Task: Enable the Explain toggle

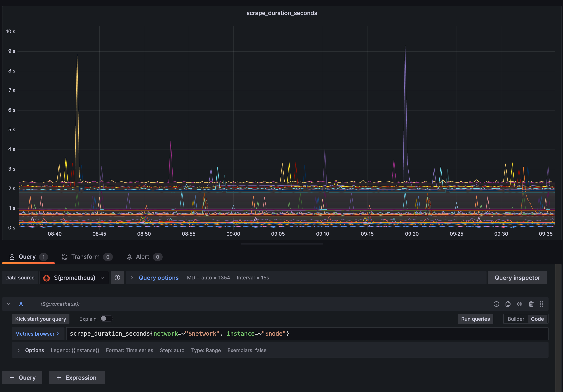Action: point(106,318)
